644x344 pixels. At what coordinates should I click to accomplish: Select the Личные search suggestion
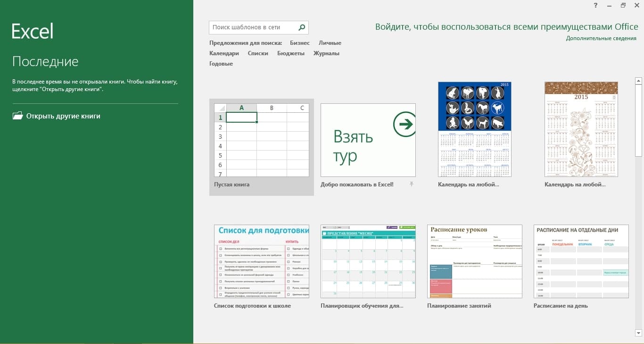(330, 43)
